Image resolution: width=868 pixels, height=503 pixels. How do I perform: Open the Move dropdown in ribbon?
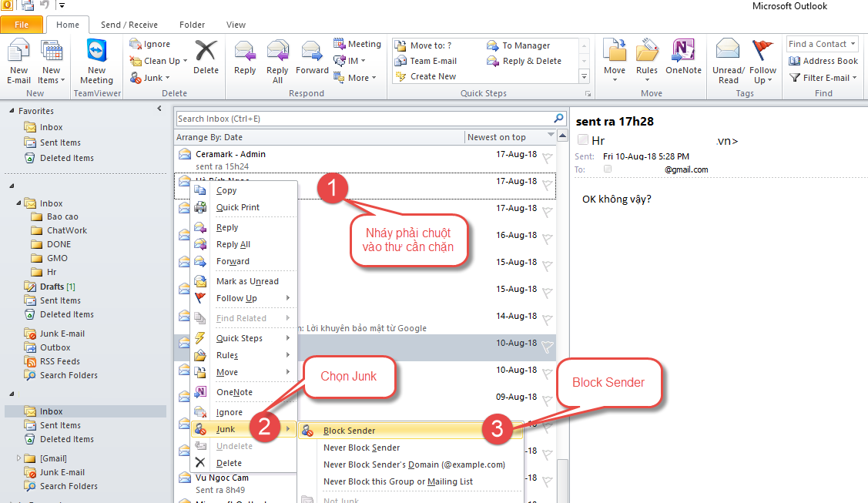pyautogui.click(x=615, y=62)
